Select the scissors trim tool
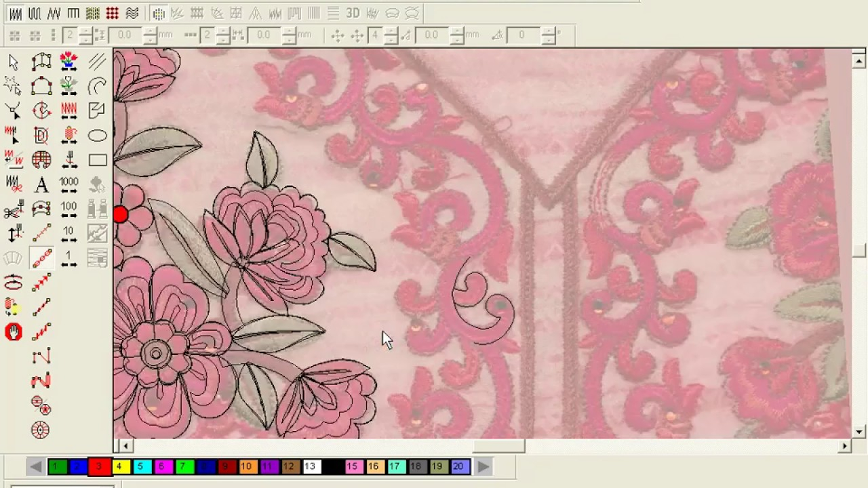This screenshot has height=488, width=868. [x=13, y=210]
